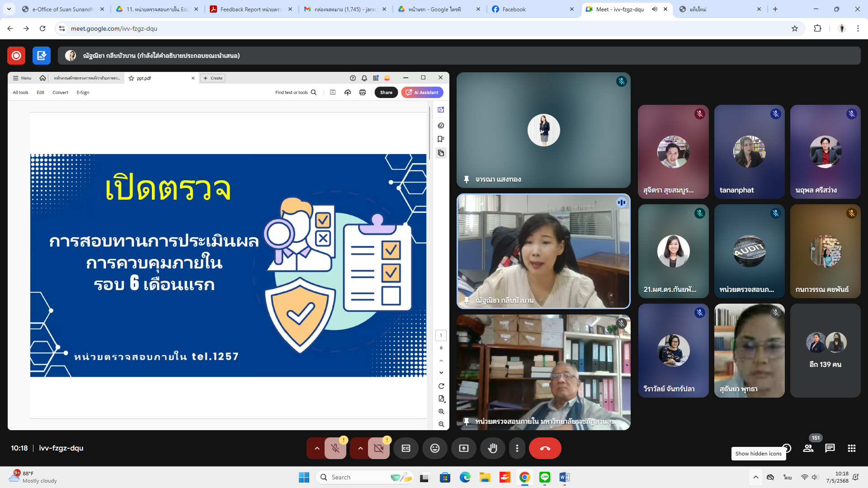
Task: Click the tile showing 139 more people
Action: (825, 351)
